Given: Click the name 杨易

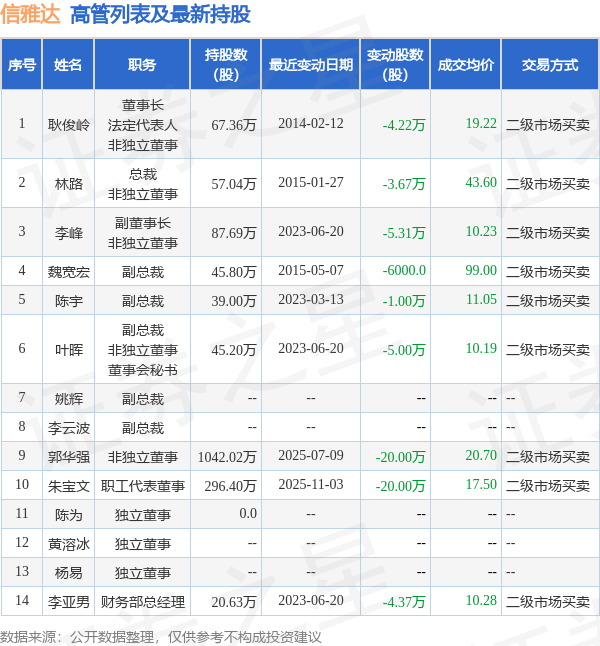Looking at the screenshot, I should (68, 573).
